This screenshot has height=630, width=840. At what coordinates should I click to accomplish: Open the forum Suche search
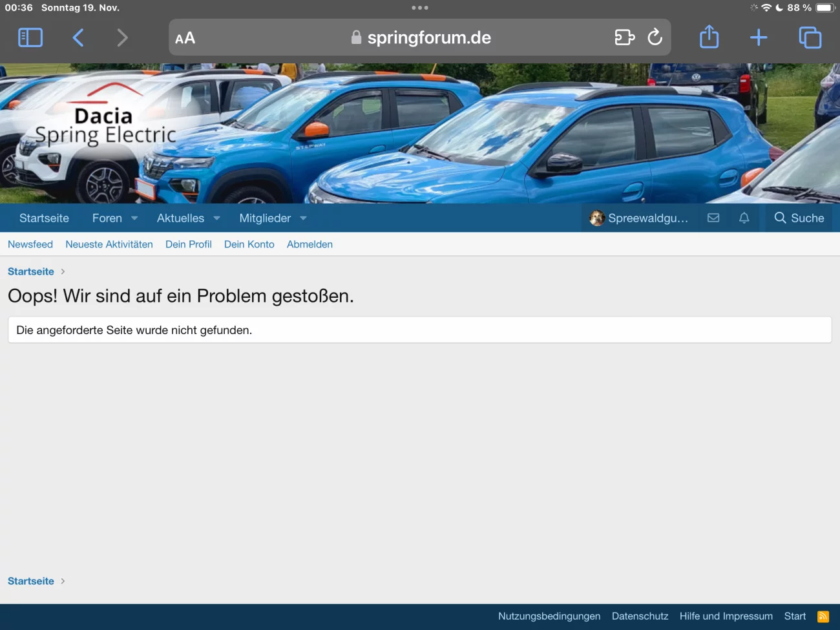click(799, 218)
